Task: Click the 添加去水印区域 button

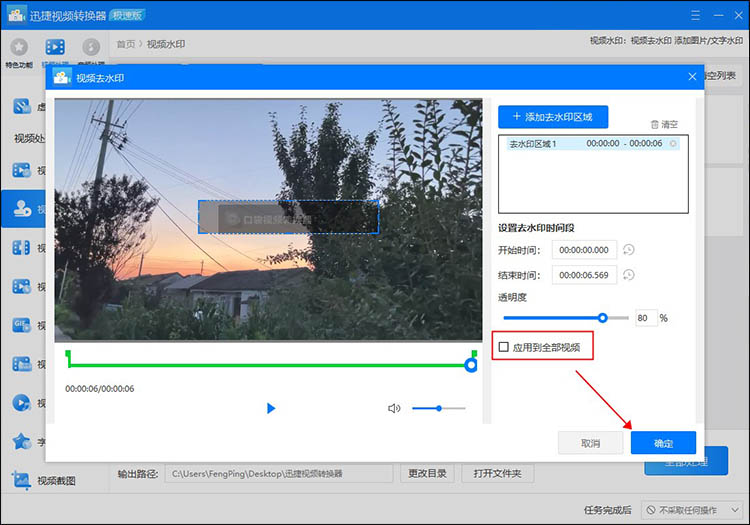Action: (x=553, y=117)
